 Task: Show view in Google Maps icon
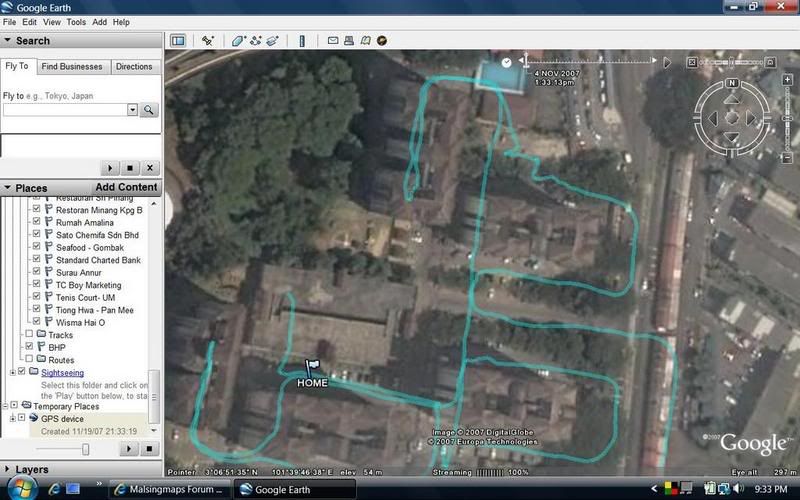[x=365, y=40]
